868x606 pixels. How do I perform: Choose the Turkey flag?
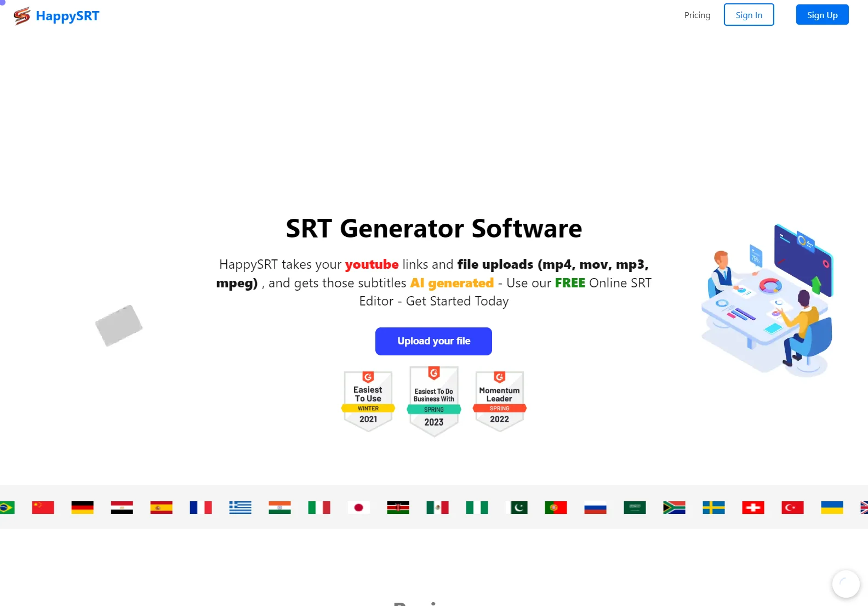pos(793,508)
